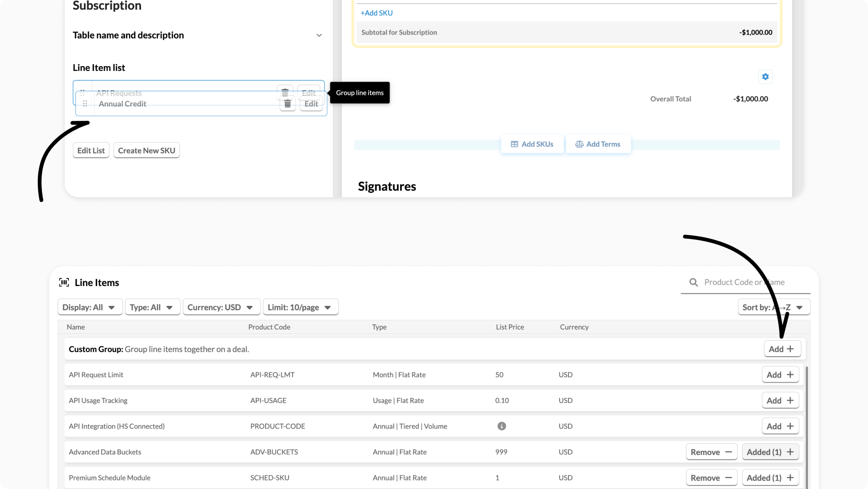Image resolution: width=868 pixels, height=489 pixels.
Task: Click the search magnifier icon
Action: tap(693, 282)
